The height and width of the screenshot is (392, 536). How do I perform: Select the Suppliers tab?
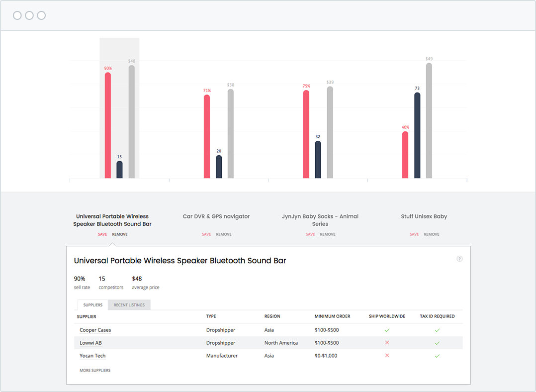pyautogui.click(x=93, y=305)
